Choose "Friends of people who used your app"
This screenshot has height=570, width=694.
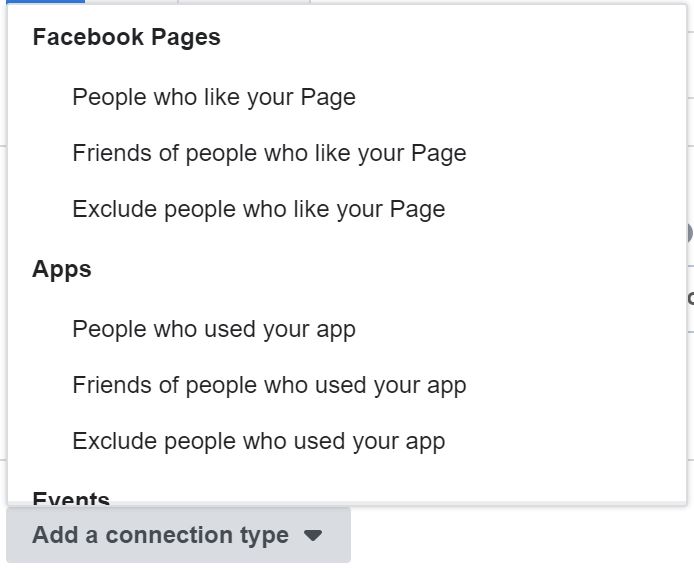[269, 385]
